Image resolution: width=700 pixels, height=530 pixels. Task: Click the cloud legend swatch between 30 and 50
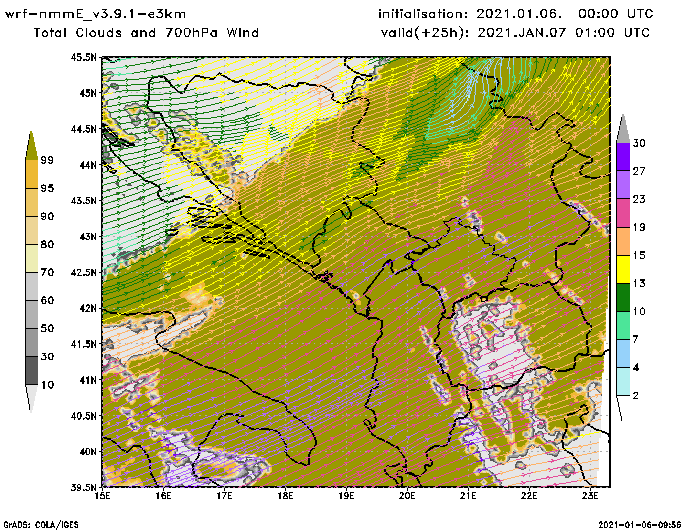pyautogui.click(x=32, y=342)
